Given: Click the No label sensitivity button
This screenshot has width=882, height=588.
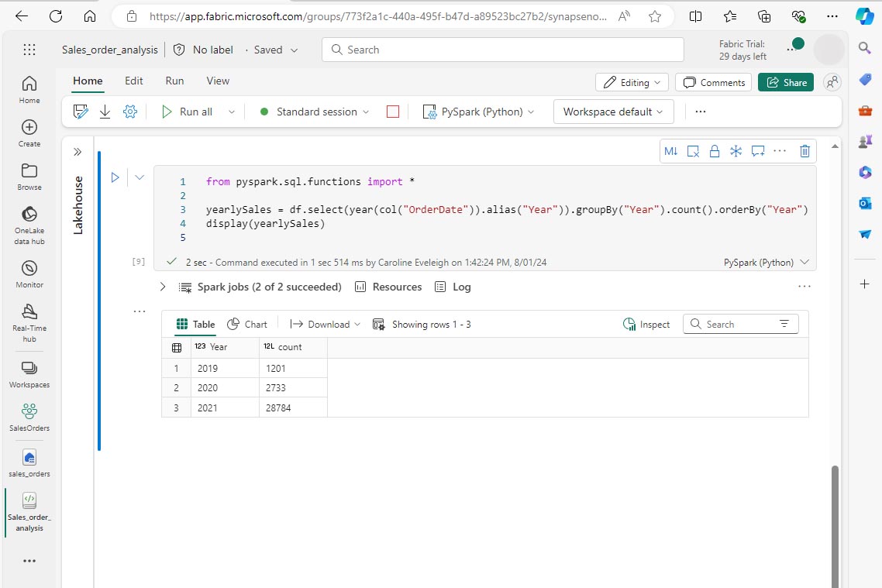Looking at the screenshot, I should (203, 50).
